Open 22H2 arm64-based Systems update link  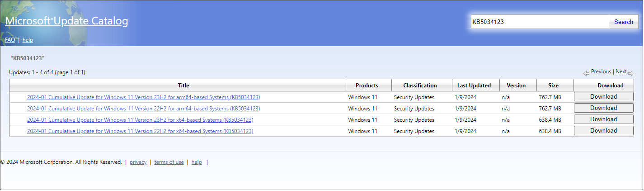click(x=144, y=109)
